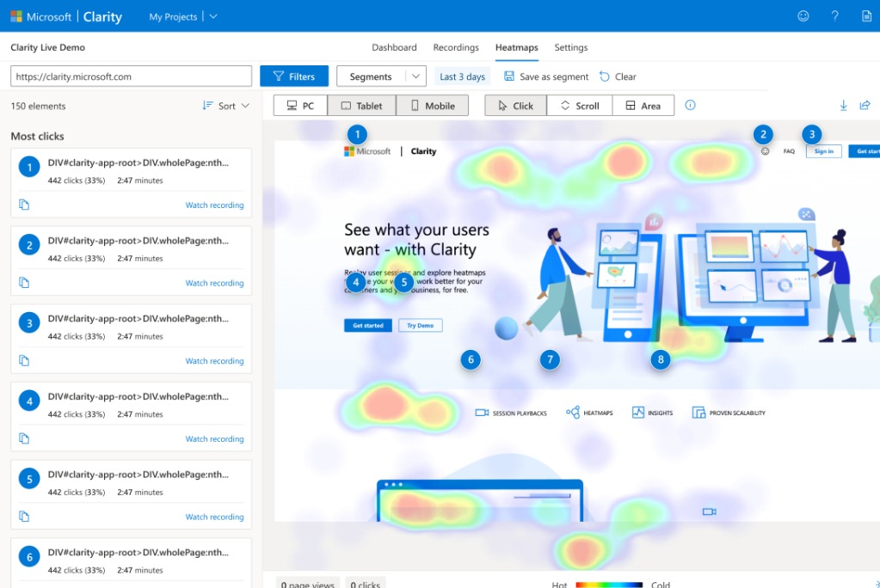The height and width of the screenshot is (588, 880).
Task: Click the 'Most clicks' heading
Action: 37,137
